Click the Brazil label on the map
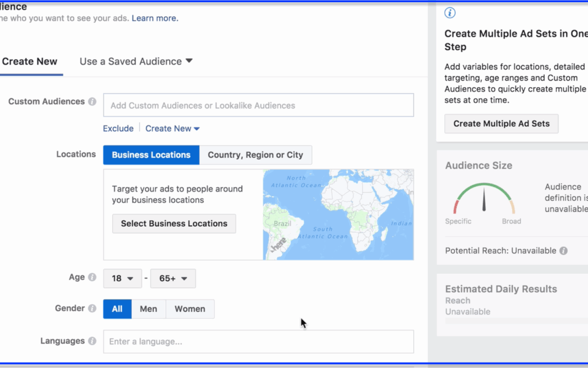This screenshot has width=588, height=368. click(283, 224)
